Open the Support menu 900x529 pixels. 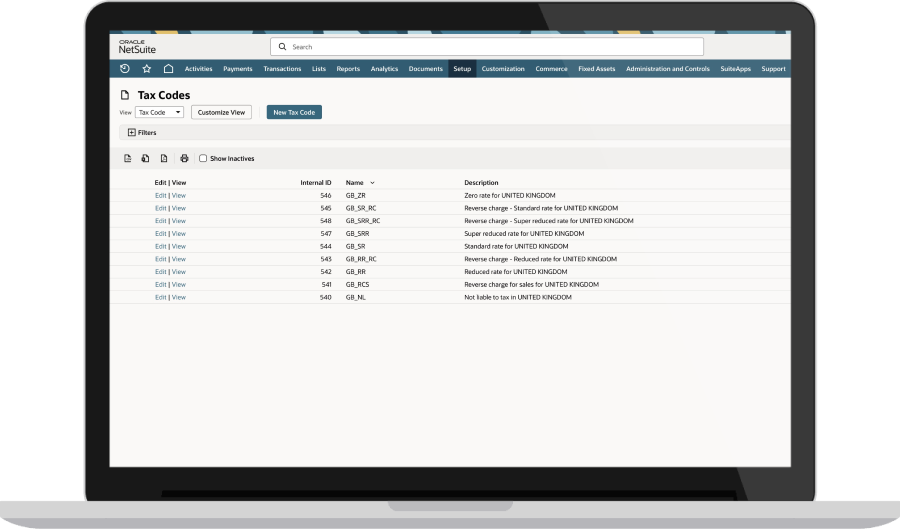tap(773, 69)
